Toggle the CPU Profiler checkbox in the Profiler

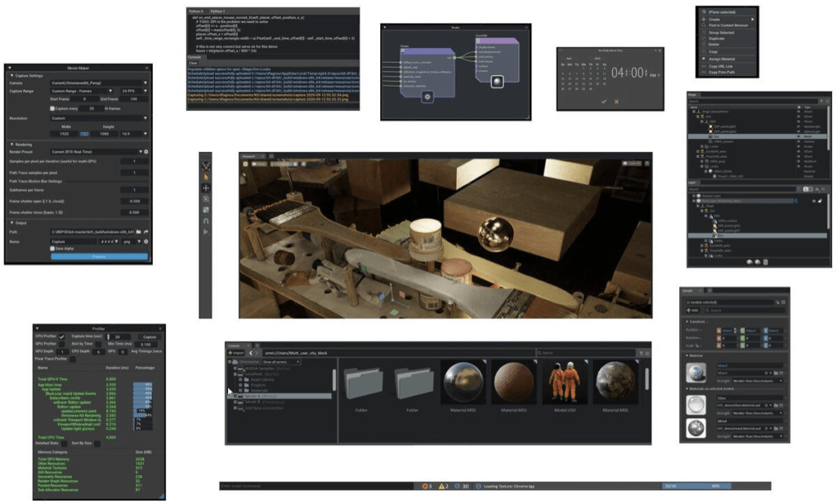pos(61,337)
